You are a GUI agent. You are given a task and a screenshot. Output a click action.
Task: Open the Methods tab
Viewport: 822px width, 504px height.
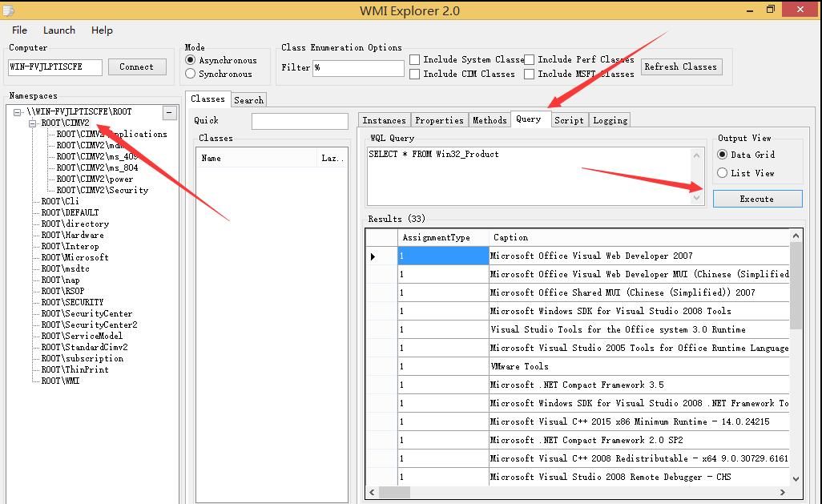pyautogui.click(x=490, y=120)
